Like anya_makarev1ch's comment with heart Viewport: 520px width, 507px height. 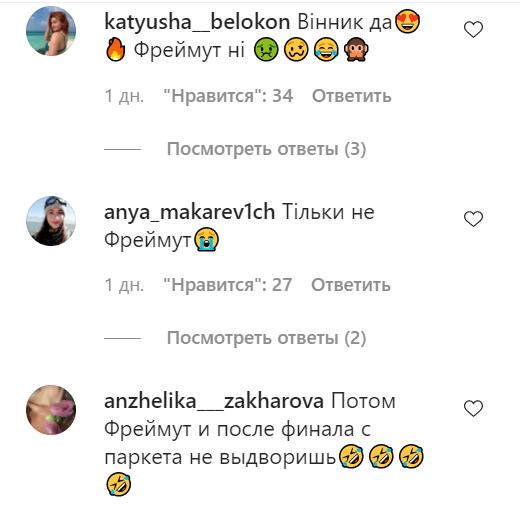point(473,219)
